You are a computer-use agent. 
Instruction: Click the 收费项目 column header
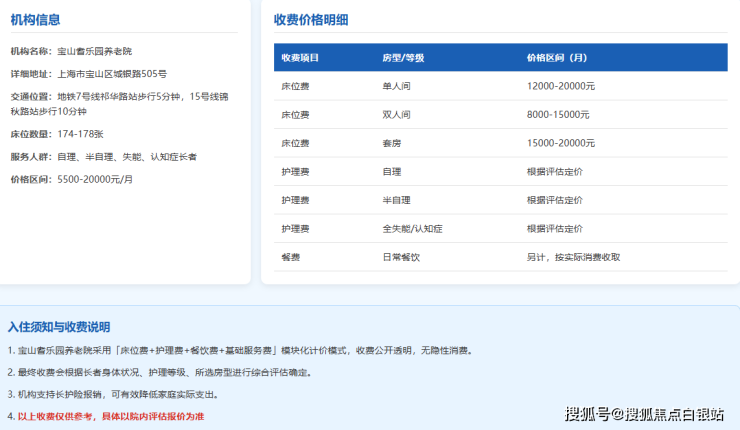click(x=300, y=58)
